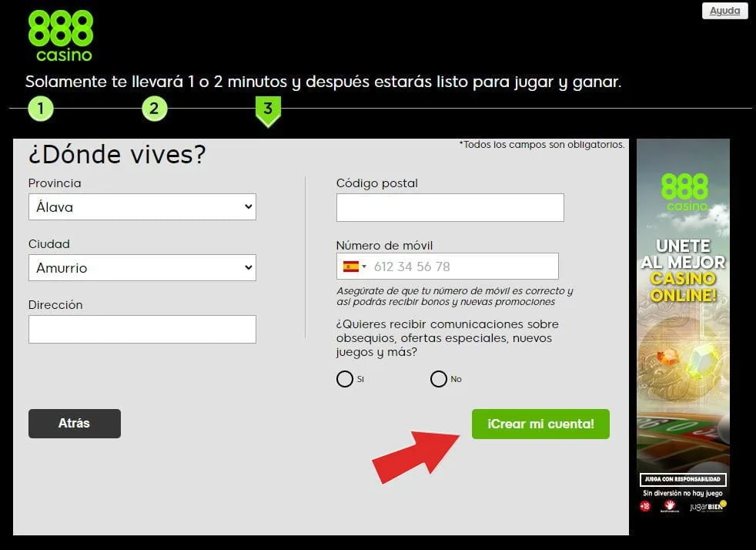Click the current step 3 marker
Viewport: 756px width, 550px height.
pyautogui.click(x=268, y=111)
